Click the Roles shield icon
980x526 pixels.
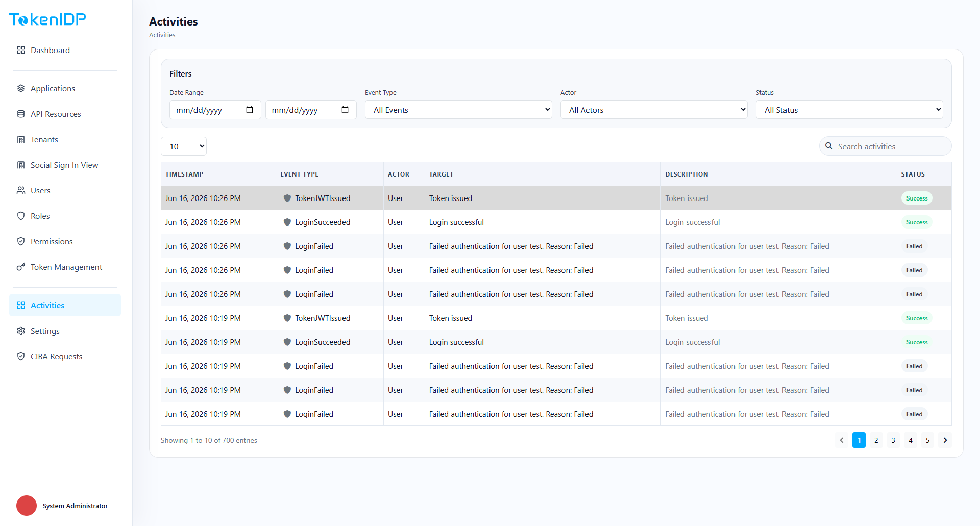(21, 216)
